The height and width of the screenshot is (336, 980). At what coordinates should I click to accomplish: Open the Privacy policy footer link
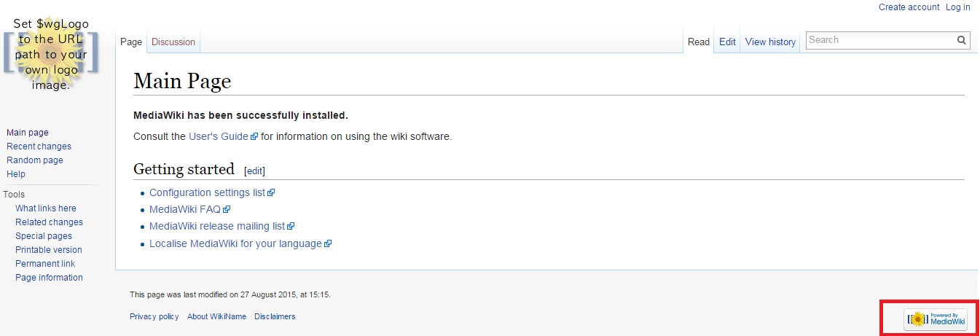(x=154, y=316)
